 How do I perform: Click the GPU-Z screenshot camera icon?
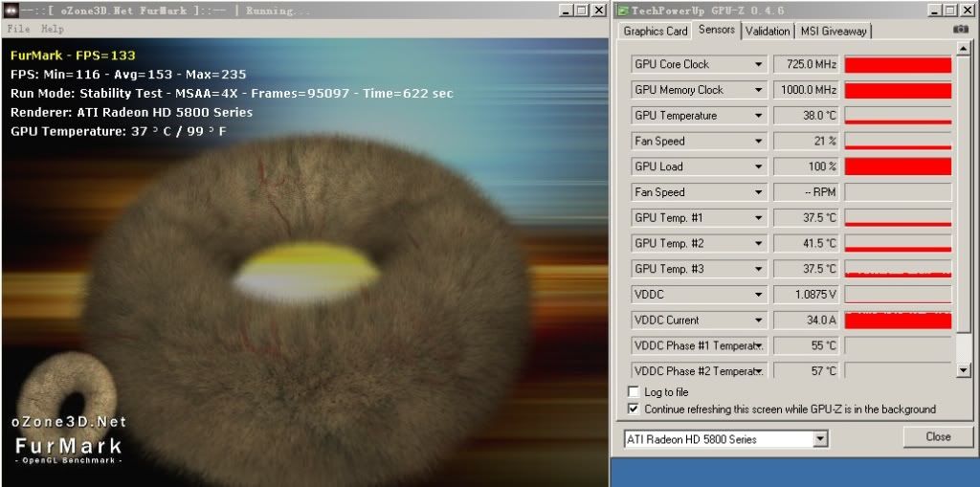click(x=961, y=30)
